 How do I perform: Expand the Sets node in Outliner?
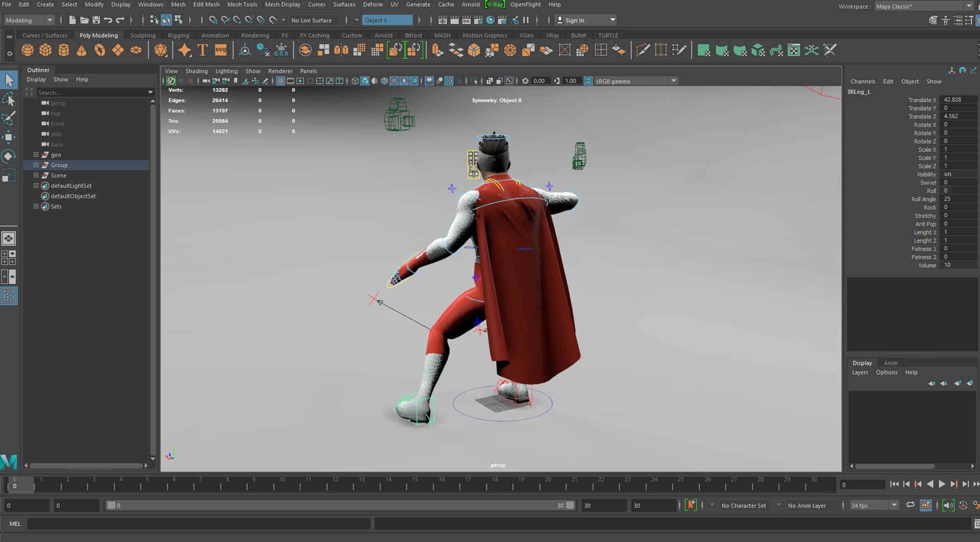pos(36,206)
